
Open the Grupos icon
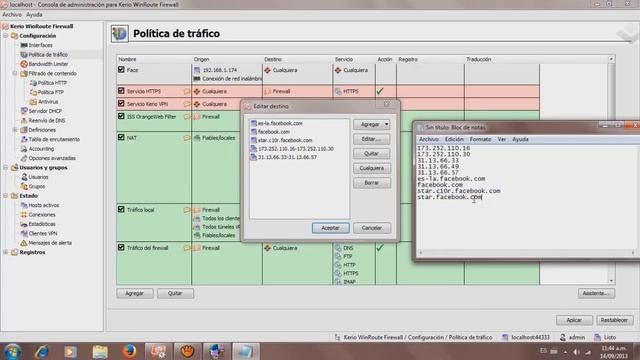click(24, 186)
